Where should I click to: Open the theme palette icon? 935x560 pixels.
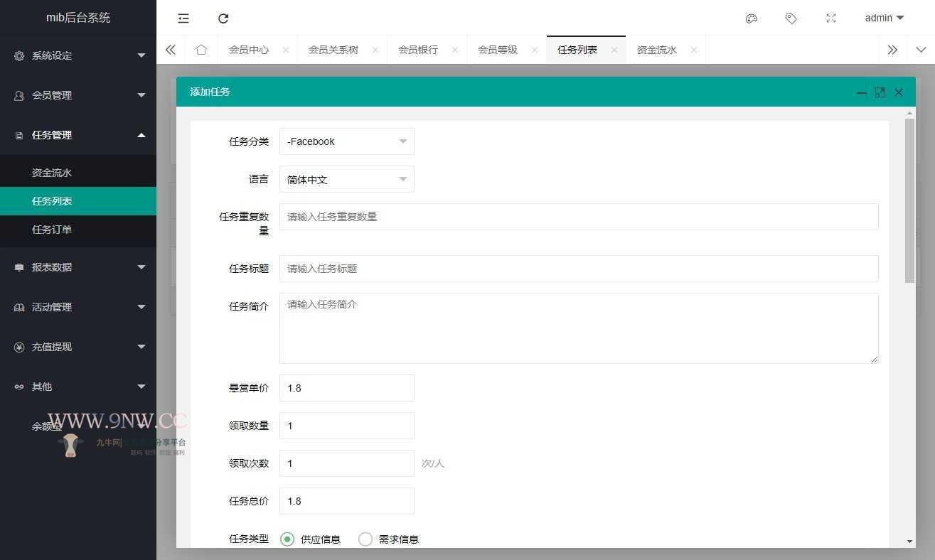[752, 18]
